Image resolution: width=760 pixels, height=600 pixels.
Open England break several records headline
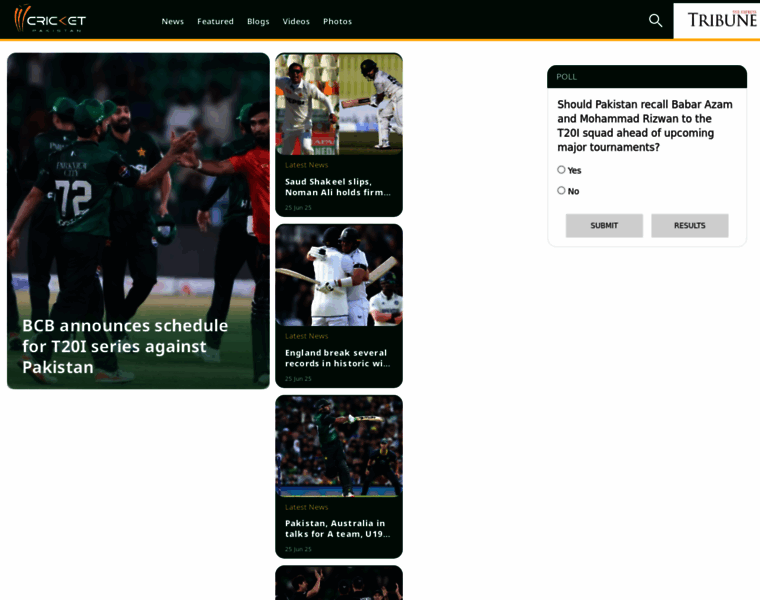tap(338, 358)
